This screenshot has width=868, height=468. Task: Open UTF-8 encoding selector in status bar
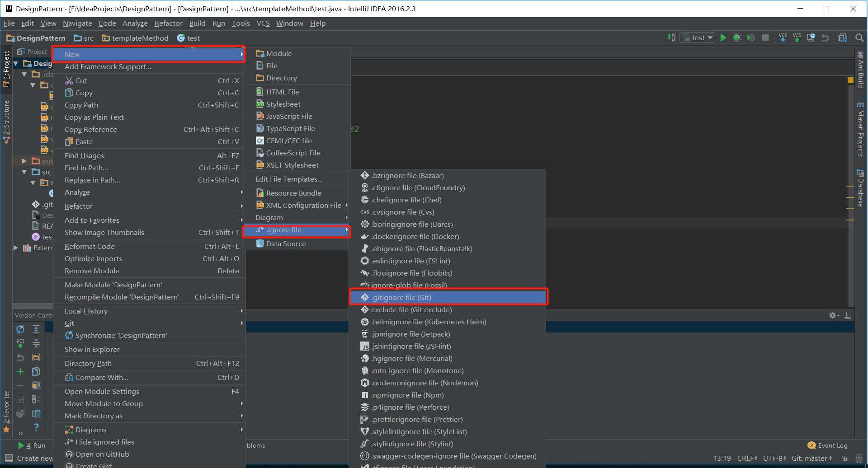click(x=775, y=458)
